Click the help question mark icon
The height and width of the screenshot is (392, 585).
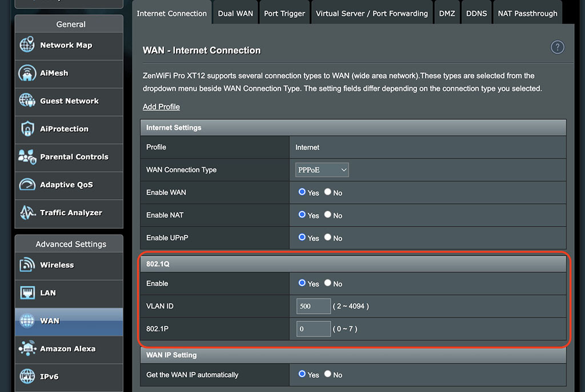[x=557, y=47]
